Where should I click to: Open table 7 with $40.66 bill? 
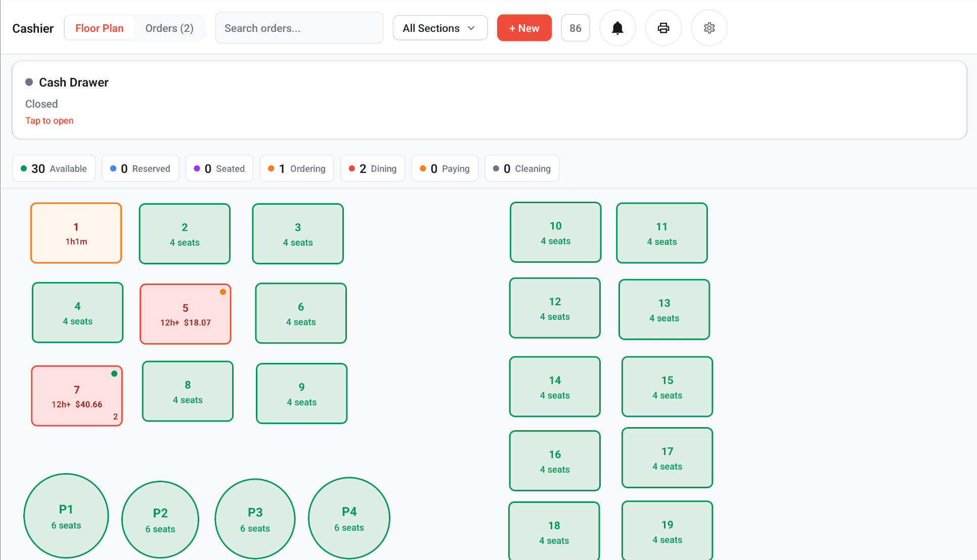point(77,396)
